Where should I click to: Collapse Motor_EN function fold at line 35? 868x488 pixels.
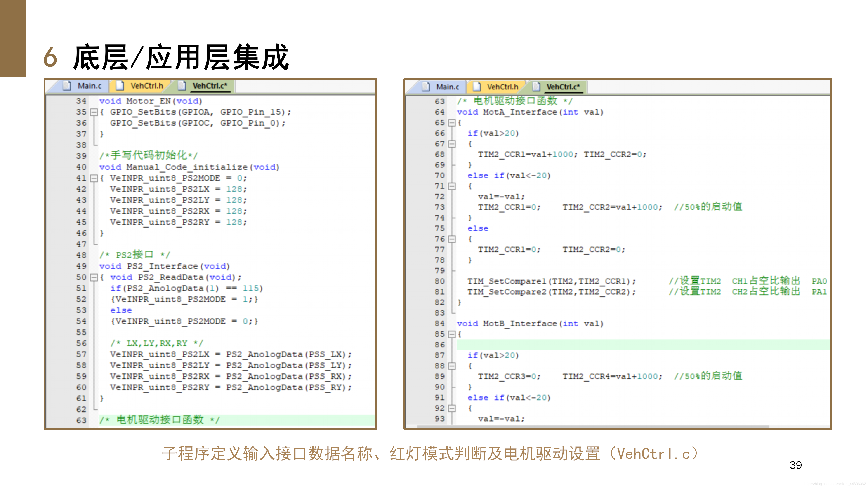pos(94,112)
